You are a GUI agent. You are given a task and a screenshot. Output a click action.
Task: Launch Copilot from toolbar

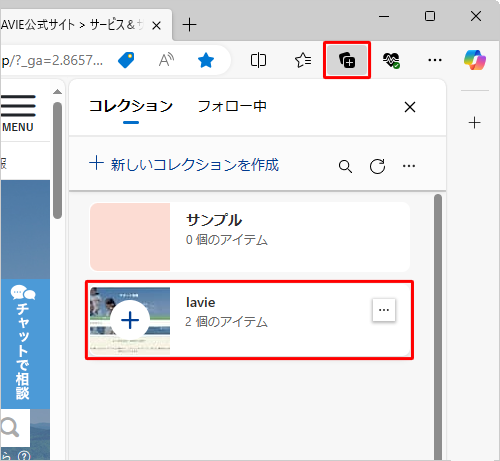[475, 60]
